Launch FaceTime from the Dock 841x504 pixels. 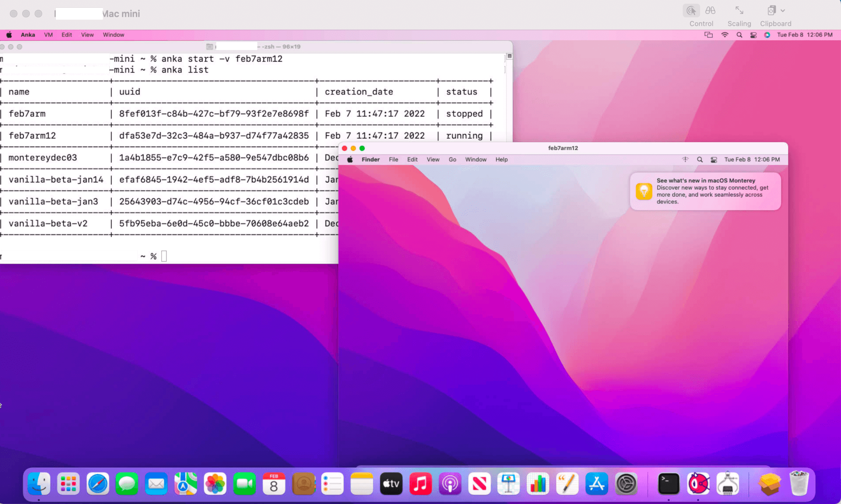(244, 483)
